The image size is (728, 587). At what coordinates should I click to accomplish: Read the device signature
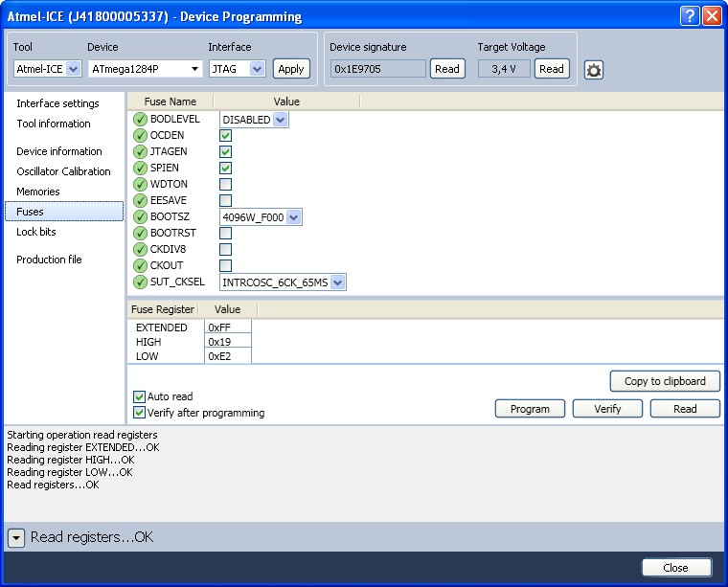(x=447, y=69)
